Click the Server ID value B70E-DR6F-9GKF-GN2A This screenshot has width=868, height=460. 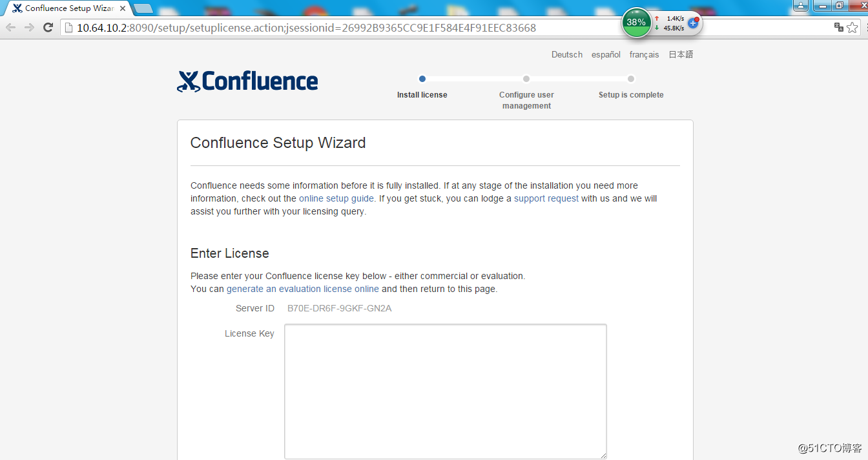(340, 308)
